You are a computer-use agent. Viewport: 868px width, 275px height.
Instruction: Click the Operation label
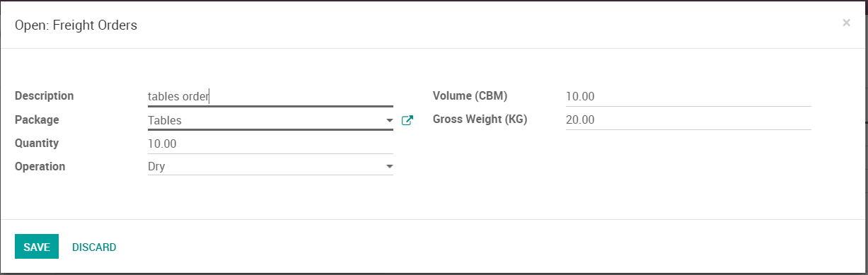tap(40, 166)
